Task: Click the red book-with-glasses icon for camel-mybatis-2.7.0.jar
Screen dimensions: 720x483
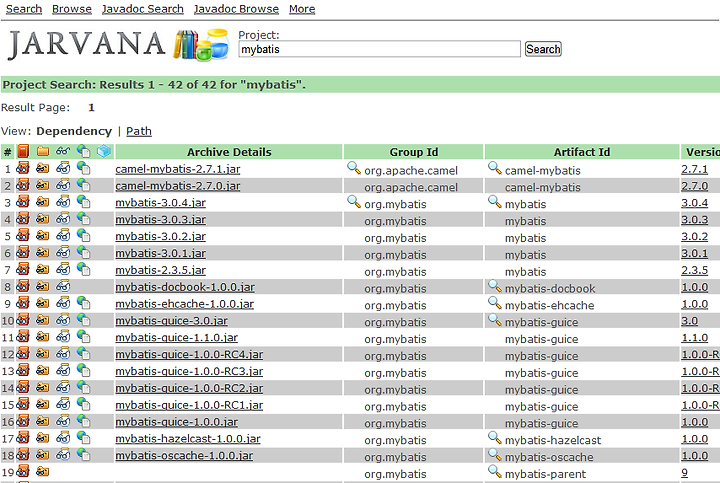Action: (x=22, y=185)
